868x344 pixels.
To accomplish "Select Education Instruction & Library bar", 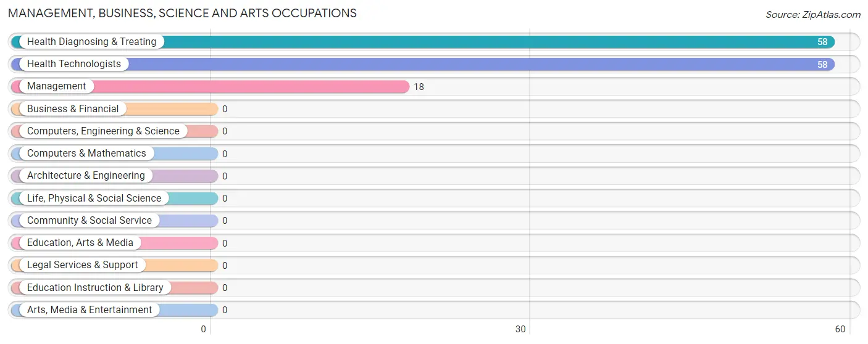I will [x=114, y=288].
